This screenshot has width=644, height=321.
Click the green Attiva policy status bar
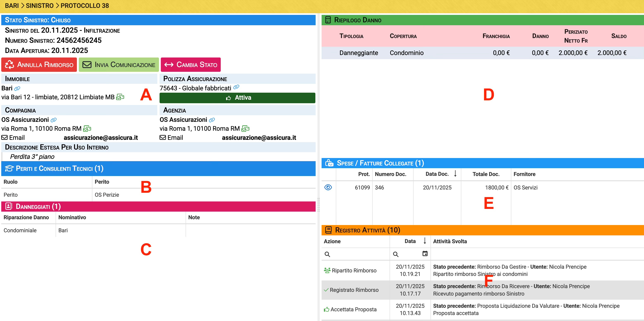click(x=237, y=98)
